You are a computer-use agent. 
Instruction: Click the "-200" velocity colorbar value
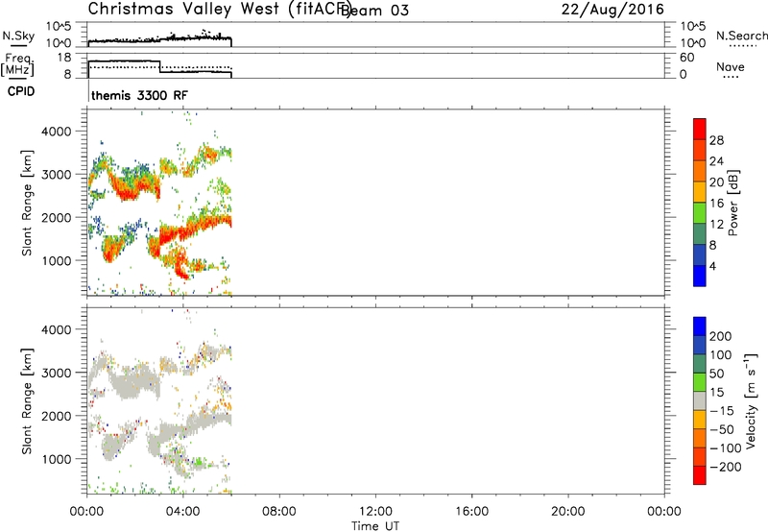[x=726, y=467]
